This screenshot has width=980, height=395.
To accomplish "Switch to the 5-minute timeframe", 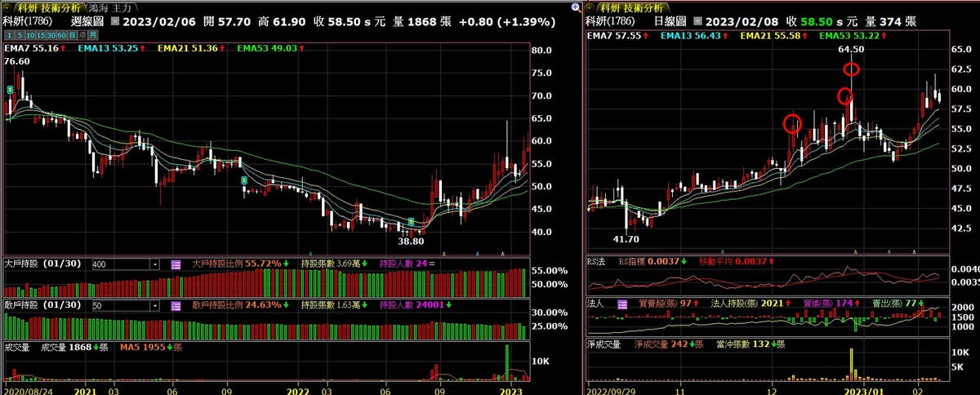I will pyautogui.click(x=20, y=35).
